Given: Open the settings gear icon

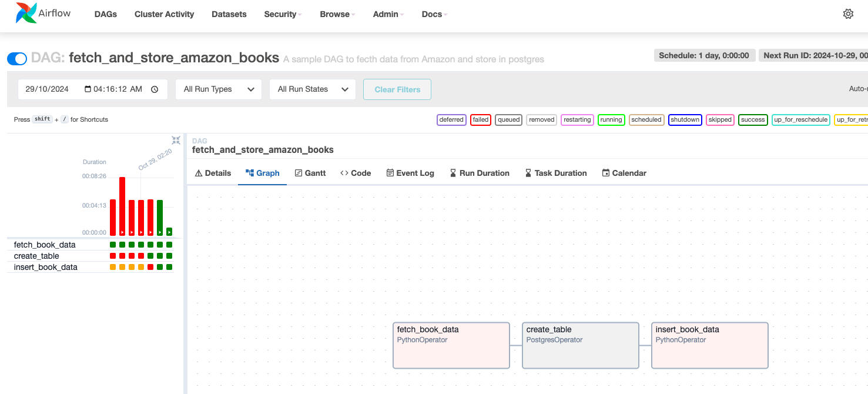Looking at the screenshot, I should 847,14.
